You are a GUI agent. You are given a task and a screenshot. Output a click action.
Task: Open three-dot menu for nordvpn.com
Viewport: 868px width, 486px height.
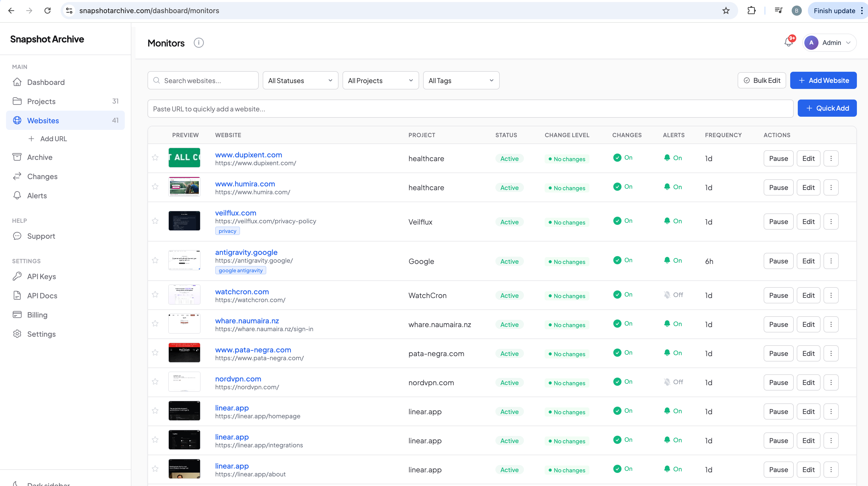(831, 382)
